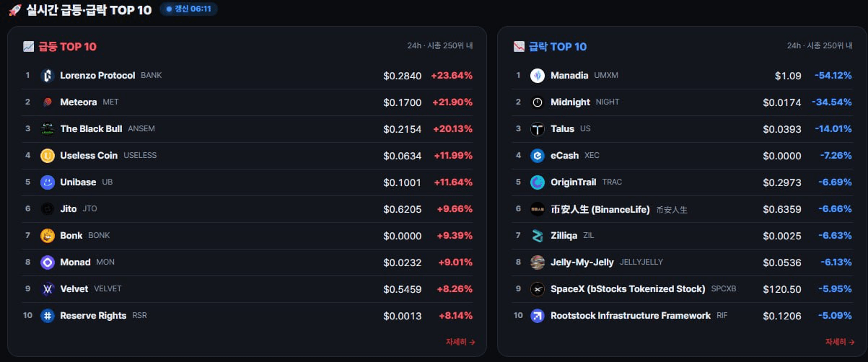Open the 자세히 link under 급등 TOP 10
This screenshot has width=868, height=362.
tap(460, 343)
